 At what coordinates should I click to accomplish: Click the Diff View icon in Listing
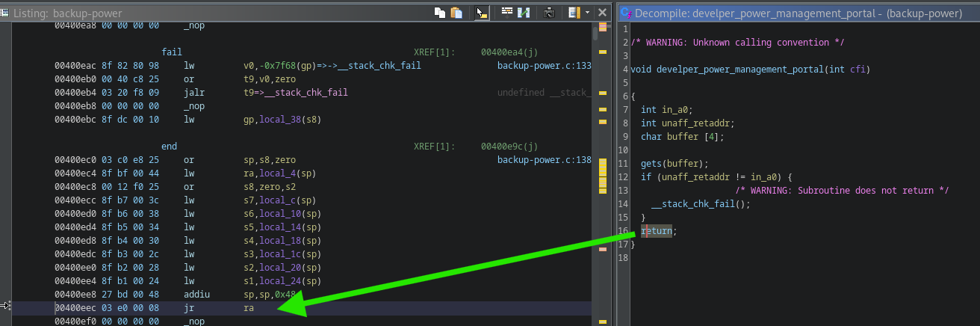pyautogui.click(x=524, y=13)
